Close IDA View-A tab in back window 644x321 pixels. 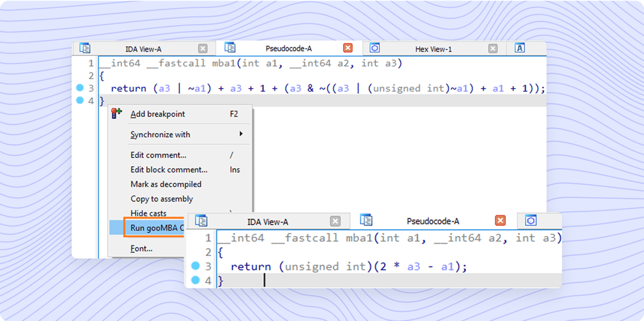click(x=203, y=48)
